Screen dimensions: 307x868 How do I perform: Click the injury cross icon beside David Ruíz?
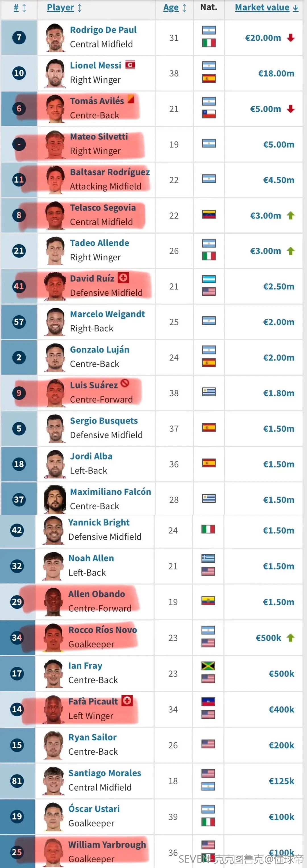pos(123,278)
